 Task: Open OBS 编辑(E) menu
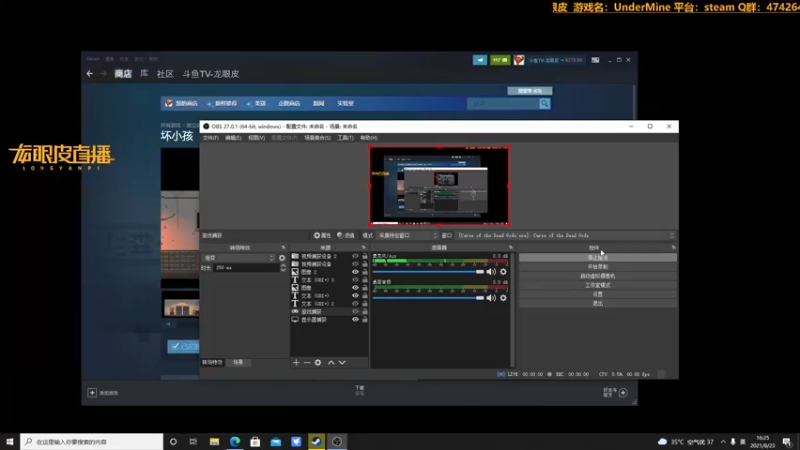233,138
